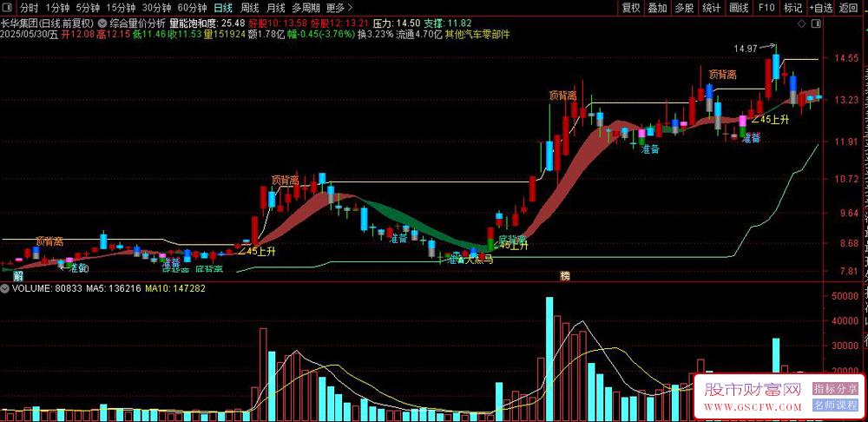The image size is (868, 422).
Task: Click the 量能饱和度: 25.48 value
Action: point(207,23)
